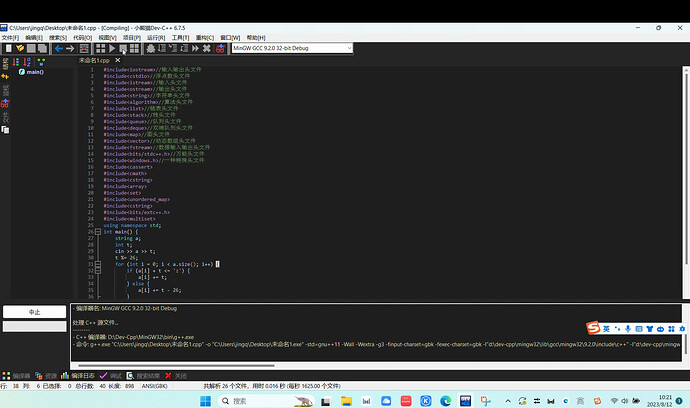Click the debug Continue double-arrow icon
The height and width of the screenshot is (408, 690).
click(x=195, y=48)
